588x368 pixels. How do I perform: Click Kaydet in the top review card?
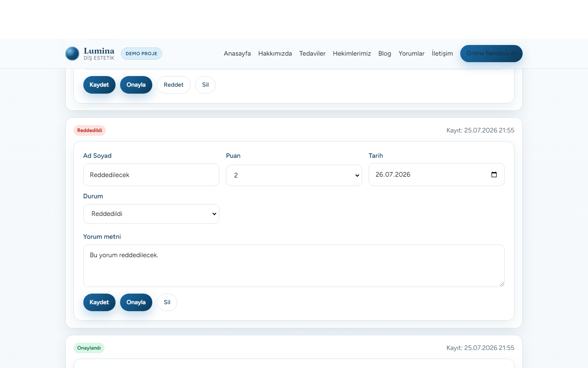pyautogui.click(x=99, y=85)
